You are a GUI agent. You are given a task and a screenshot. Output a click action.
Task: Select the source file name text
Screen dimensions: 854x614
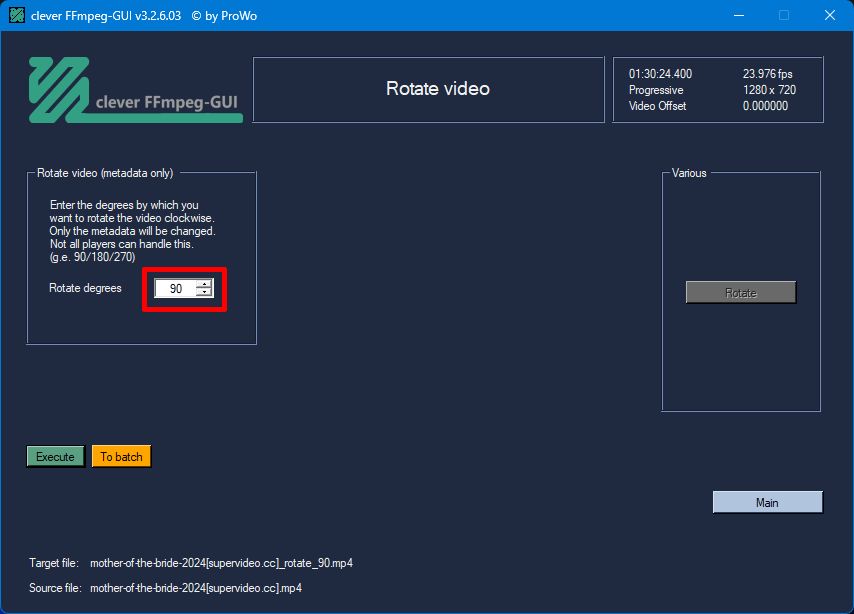tap(196, 588)
